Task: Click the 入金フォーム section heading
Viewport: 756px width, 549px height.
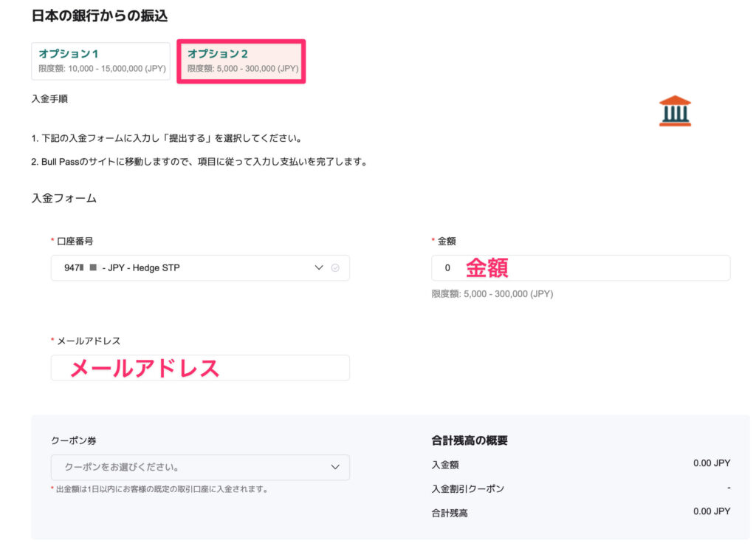Action: (64, 198)
